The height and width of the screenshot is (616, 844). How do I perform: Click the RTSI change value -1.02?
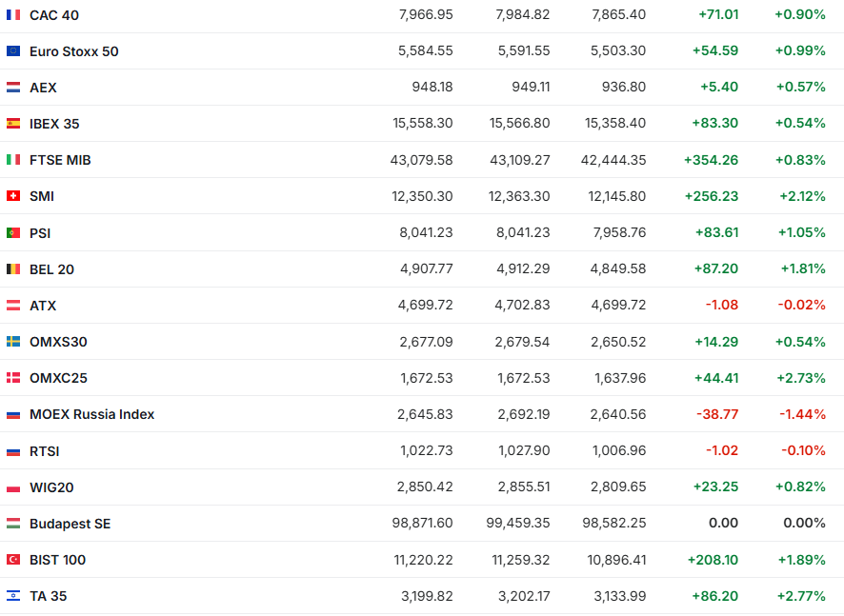click(721, 451)
